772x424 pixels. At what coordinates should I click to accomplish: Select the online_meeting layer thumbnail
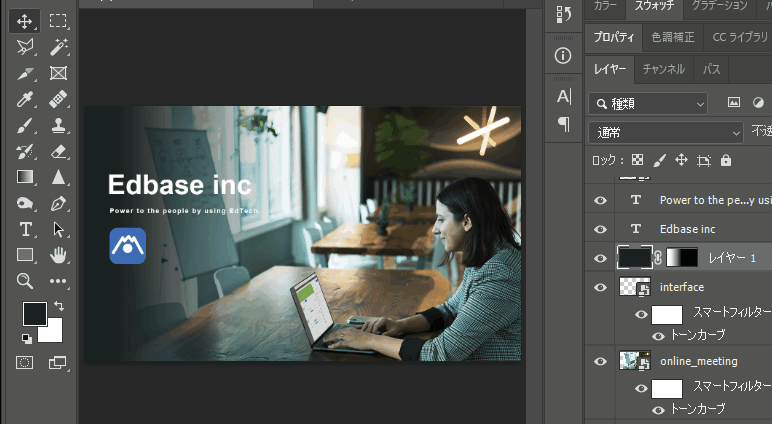(635, 361)
